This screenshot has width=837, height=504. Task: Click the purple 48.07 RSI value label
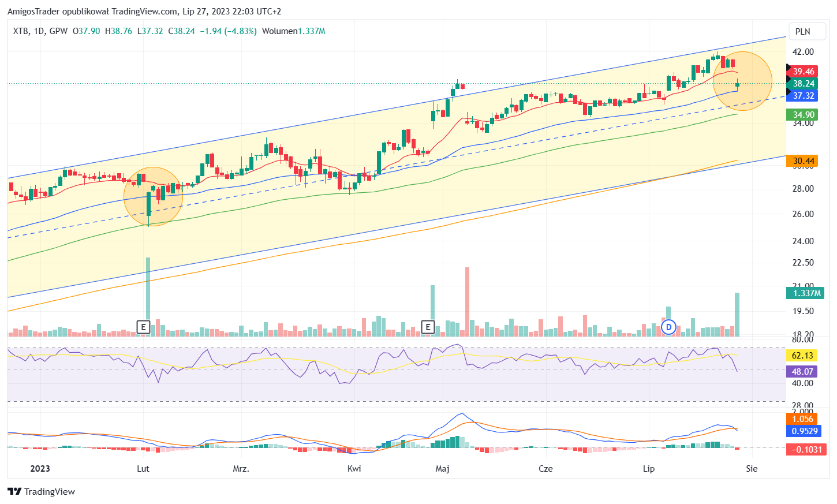802,372
